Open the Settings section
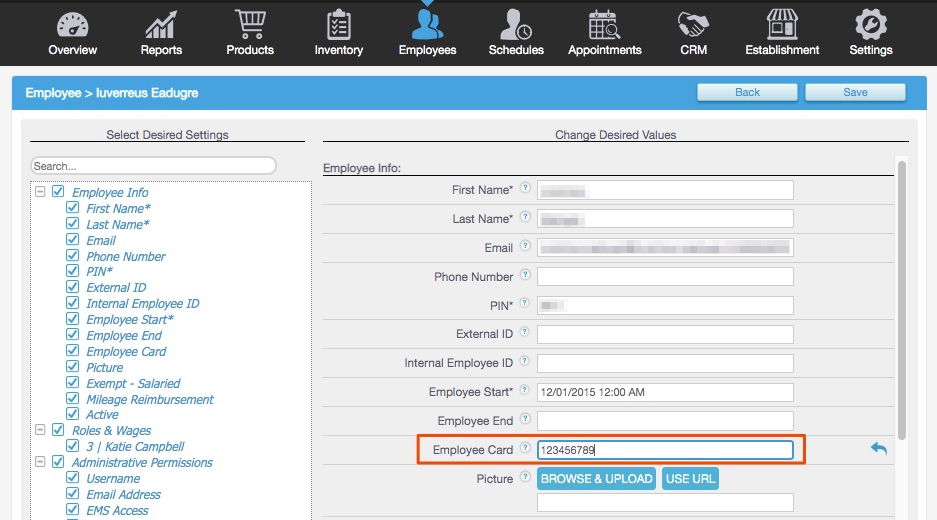Viewport: 937px width, 520px height. click(870, 26)
